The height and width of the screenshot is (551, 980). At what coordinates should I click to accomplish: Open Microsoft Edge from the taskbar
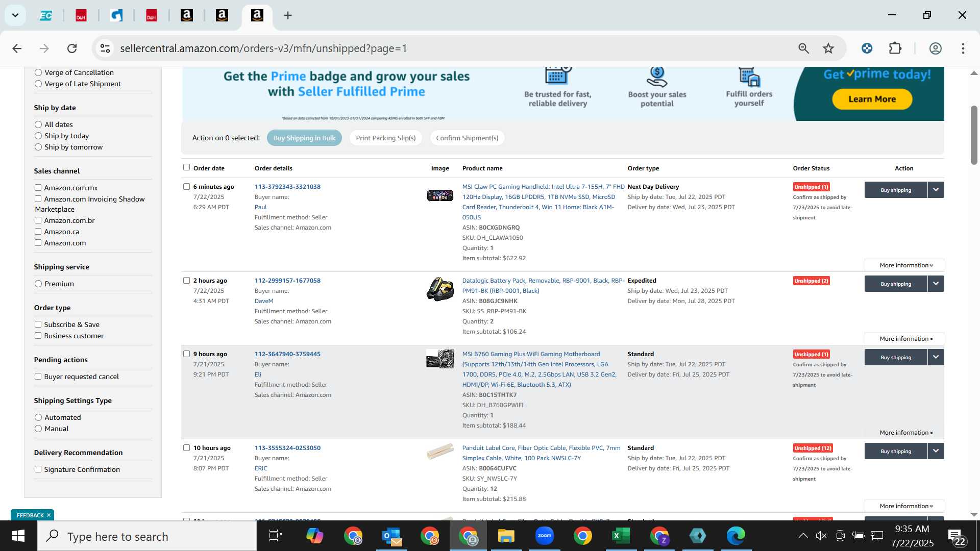point(736,536)
